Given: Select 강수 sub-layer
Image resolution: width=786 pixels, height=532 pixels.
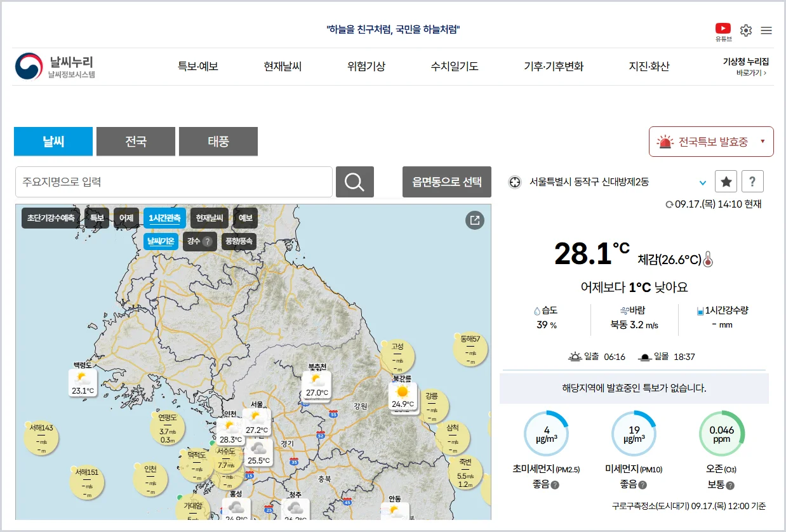Looking at the screenshot, I should [x=200, y=241].
